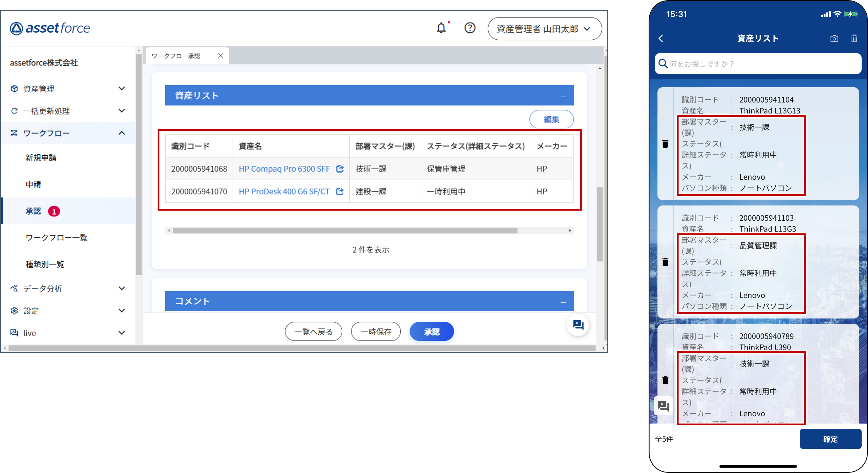Click the 一時保存 button
The width and height of the screenshot is (868, 473).
(376, 332)
